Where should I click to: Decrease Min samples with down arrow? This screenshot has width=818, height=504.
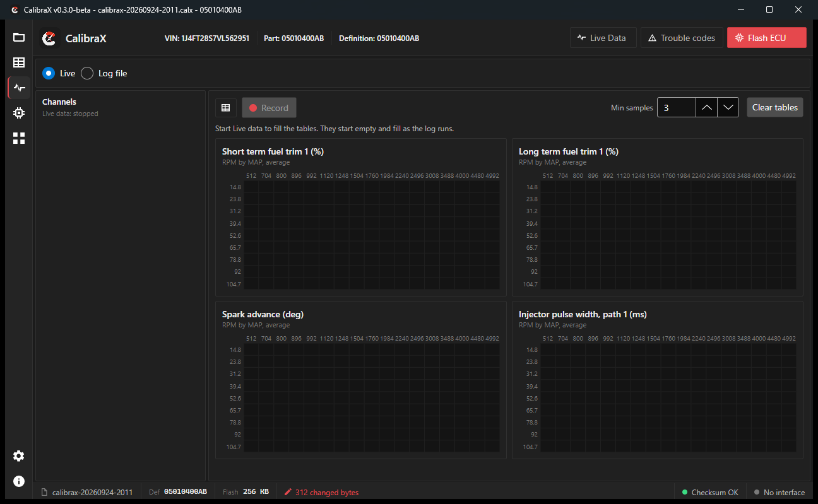coord(728,108)
